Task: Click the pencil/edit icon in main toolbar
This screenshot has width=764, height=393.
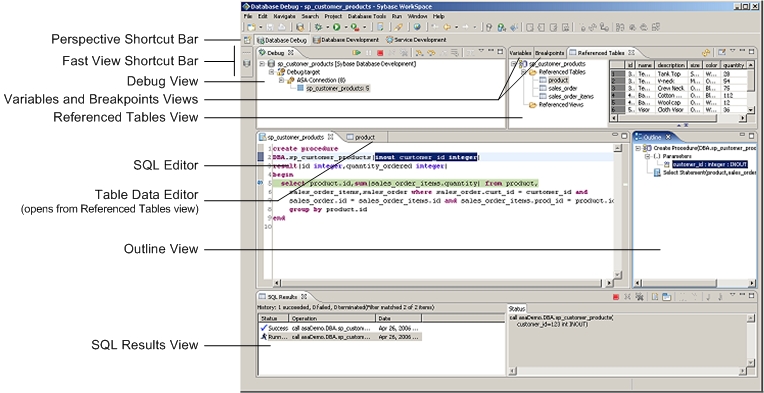Action: click(x=398, y=27)
